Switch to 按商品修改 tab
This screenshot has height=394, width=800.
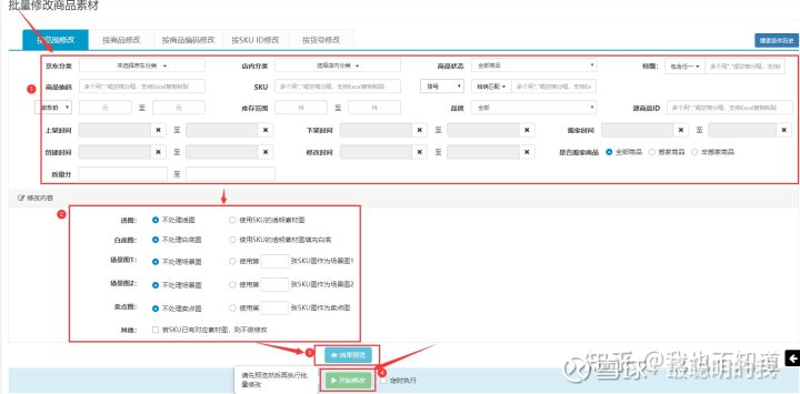click(x=121, y=40)
